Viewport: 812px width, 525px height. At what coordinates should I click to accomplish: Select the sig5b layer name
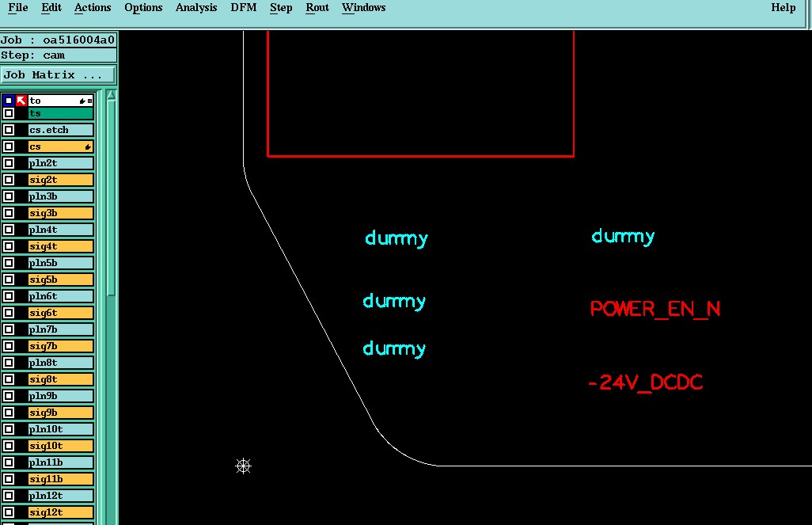click(x=61, y=280)
